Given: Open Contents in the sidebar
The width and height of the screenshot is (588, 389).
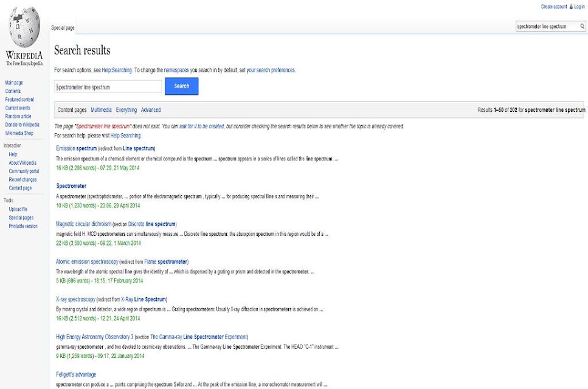Looking at the screenshot, I should [x=13, y=91].
